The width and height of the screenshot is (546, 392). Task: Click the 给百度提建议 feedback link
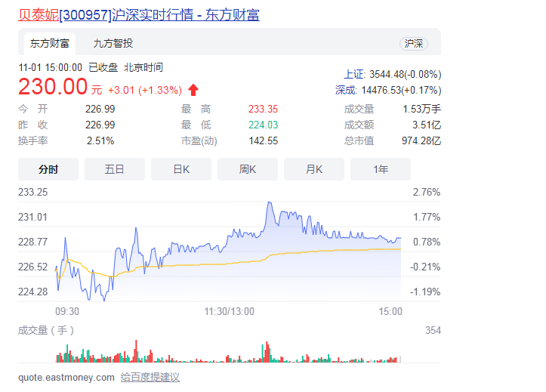tap(150, 377)
